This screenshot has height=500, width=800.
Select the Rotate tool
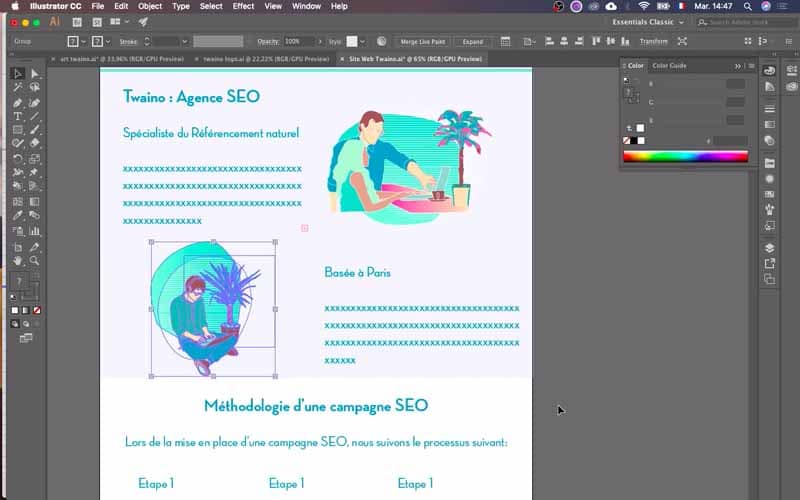click(x=17, y=159)
